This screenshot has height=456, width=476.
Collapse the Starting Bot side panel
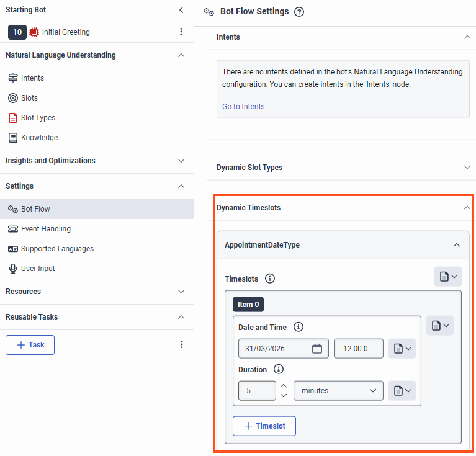[181, 10]
